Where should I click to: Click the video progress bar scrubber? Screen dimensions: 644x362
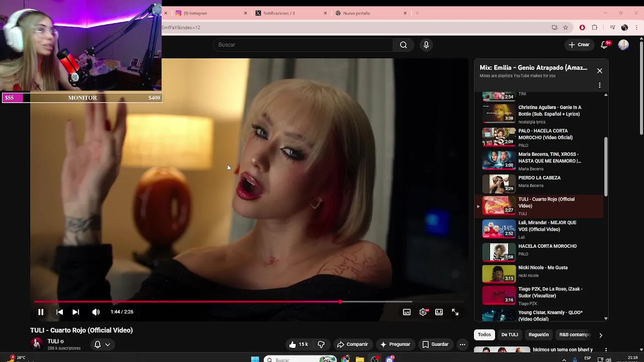(340, 302)
